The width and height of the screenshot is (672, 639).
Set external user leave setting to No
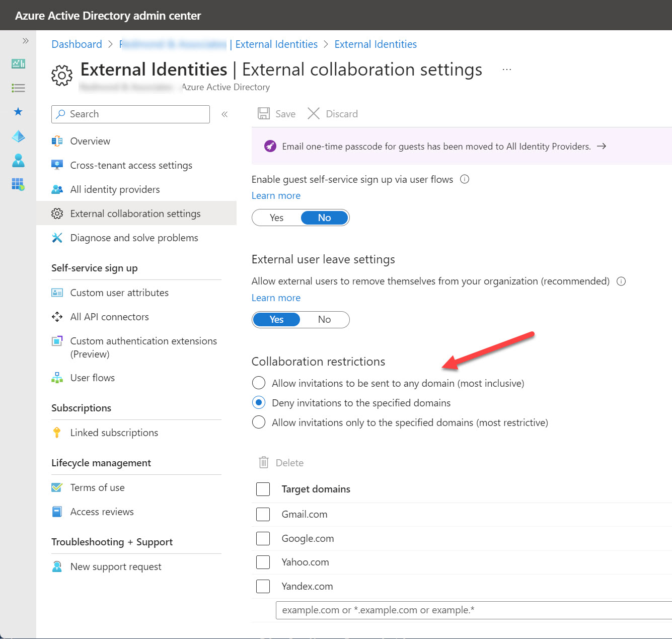coord(325,320)
